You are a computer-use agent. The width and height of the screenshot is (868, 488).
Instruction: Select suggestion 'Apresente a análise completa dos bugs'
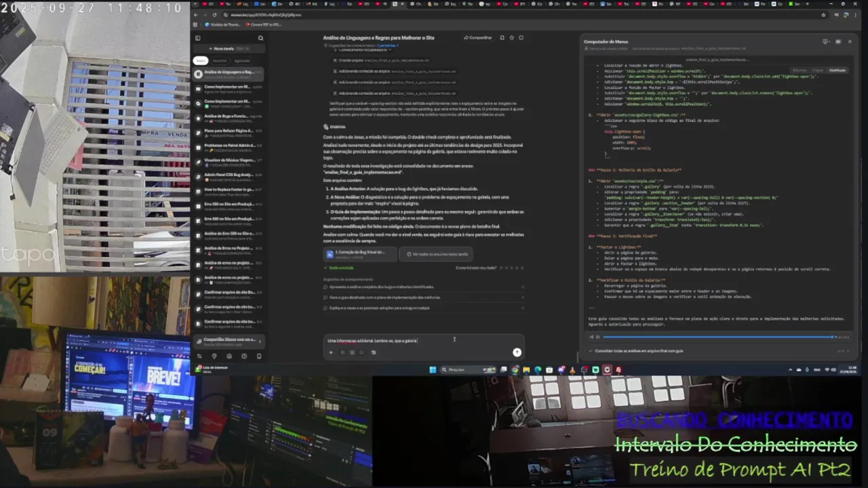(x=423, y=287)
